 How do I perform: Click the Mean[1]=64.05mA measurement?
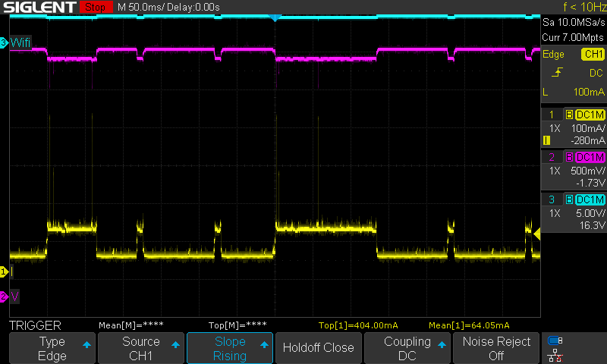click(x=469, y=325)
